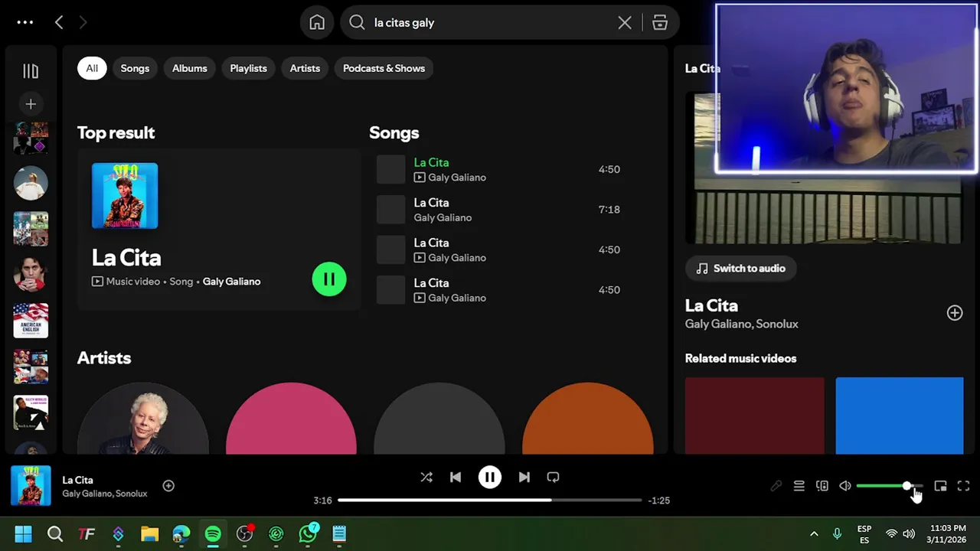Screen dimensions: 980x551
Task: Click the search magnifier icon
Action: (x=357, y=23)
